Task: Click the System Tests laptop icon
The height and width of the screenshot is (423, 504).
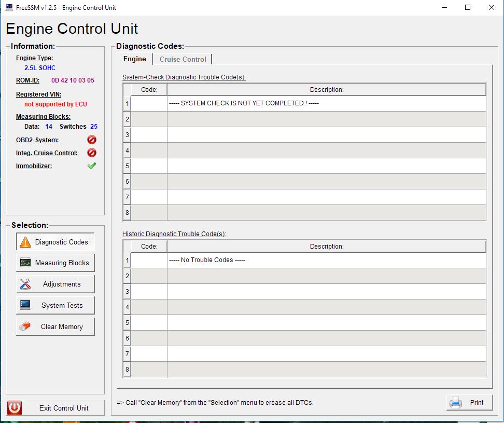Action: coord(25,306)
